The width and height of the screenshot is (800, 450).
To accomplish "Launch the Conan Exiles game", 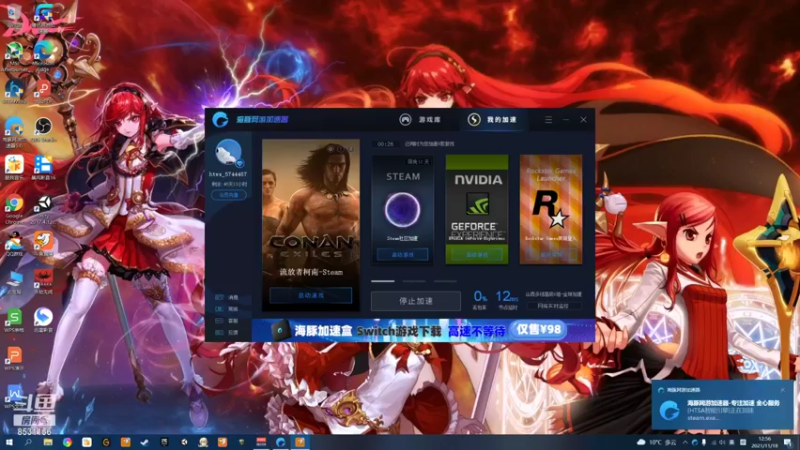I will click(311, 295).
